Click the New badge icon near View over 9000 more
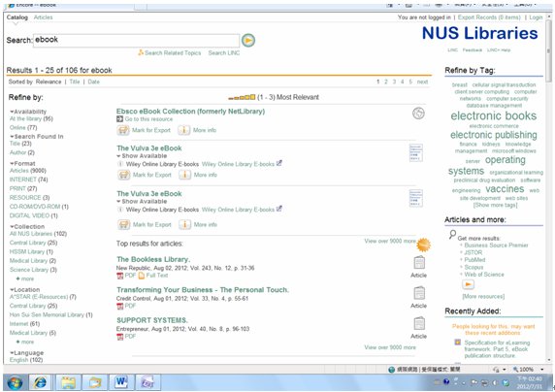555x392 pixels. pyautogui.click(x=423, y=245)
